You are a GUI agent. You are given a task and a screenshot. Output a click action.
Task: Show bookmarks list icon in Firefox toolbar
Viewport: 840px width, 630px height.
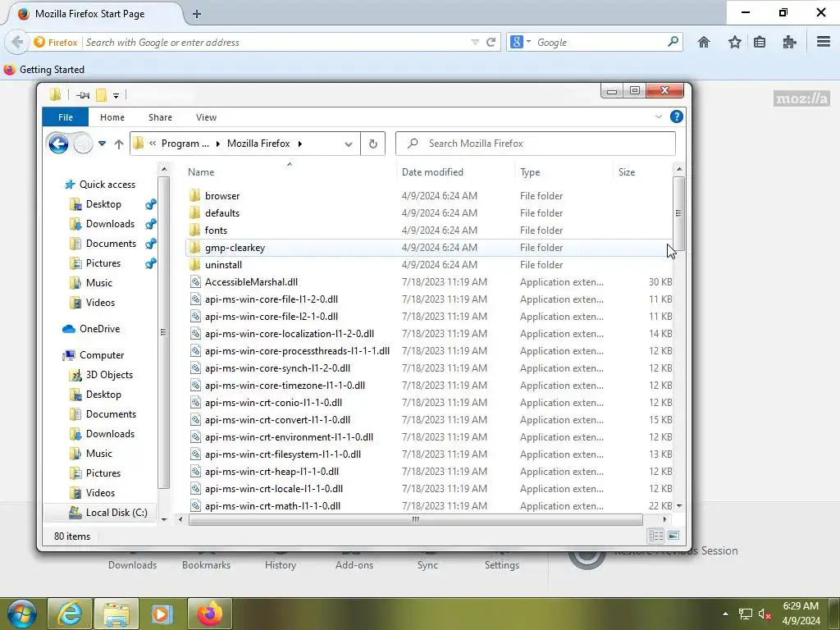[x=759, y=43]
